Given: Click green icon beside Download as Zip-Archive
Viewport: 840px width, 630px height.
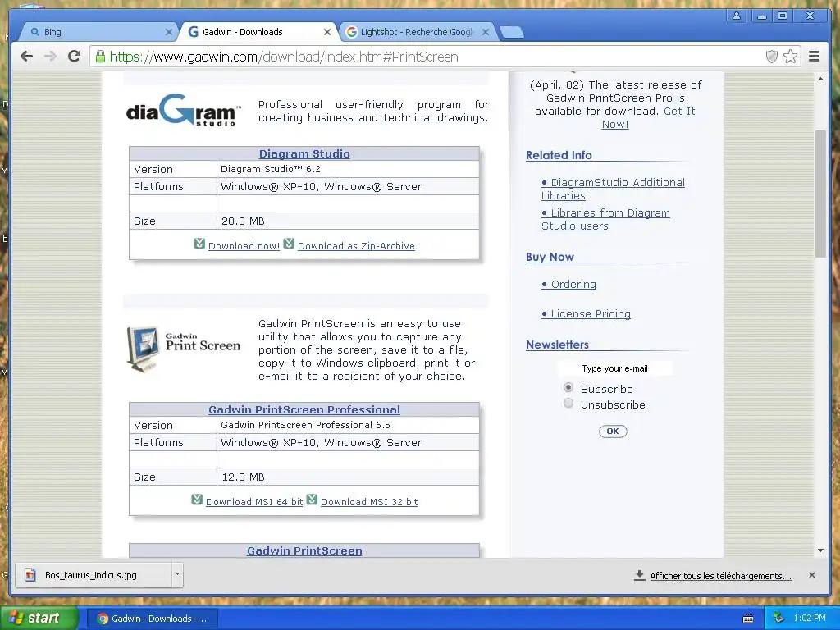Looking at the screenshot, I should tap(289, 244).
